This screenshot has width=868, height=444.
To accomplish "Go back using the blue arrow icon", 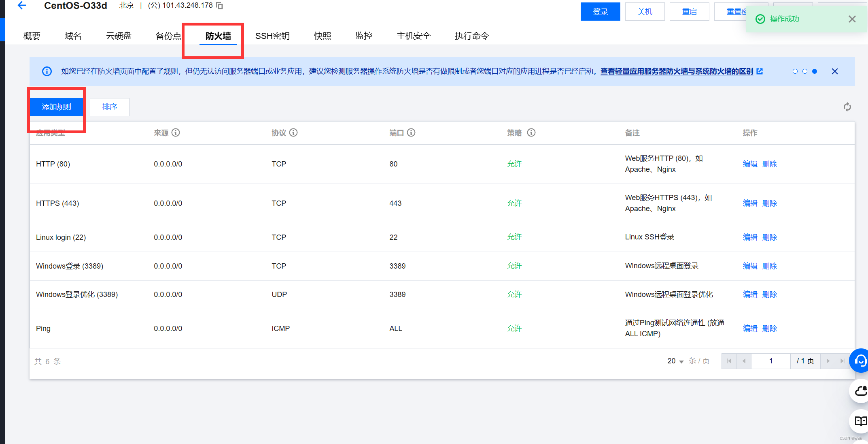I will (x=22, y=5).
